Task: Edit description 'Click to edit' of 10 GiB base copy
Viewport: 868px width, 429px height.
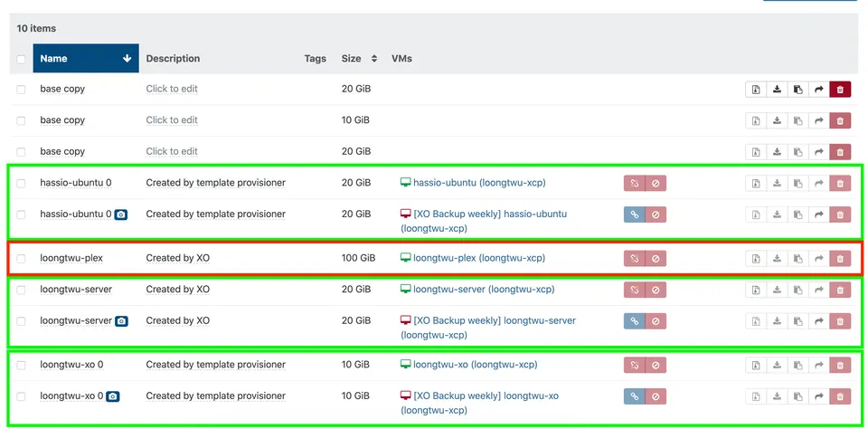Action: click(172, 120)
